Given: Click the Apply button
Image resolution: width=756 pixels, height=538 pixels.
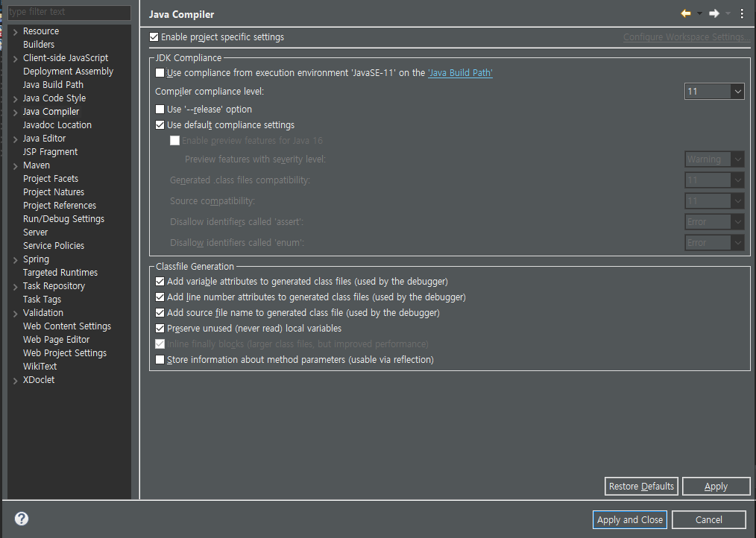Looking at the screenshot, I should pos(716,487).
